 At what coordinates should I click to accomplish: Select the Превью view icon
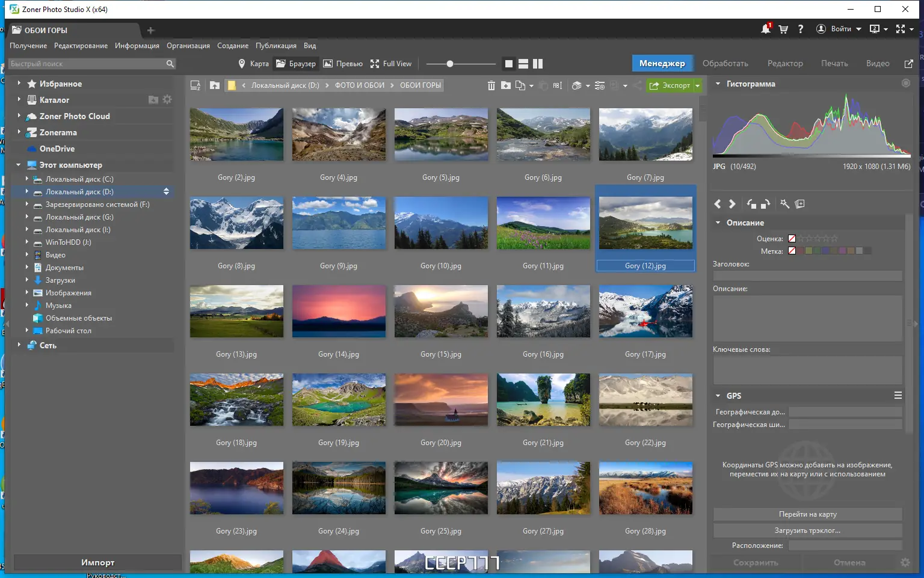coord(343,63)
